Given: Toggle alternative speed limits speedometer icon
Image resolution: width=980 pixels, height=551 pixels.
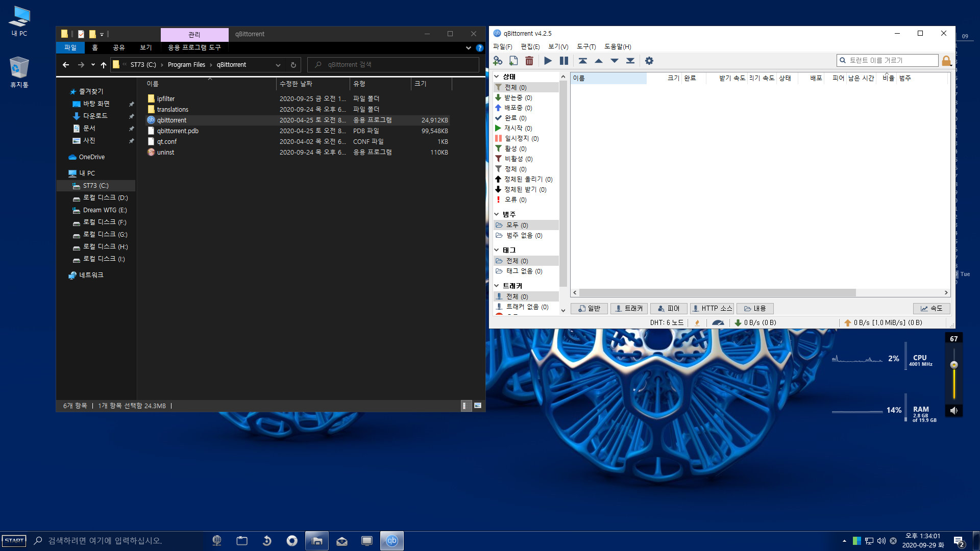Looking at the screenshot, I should pos(718,322).
